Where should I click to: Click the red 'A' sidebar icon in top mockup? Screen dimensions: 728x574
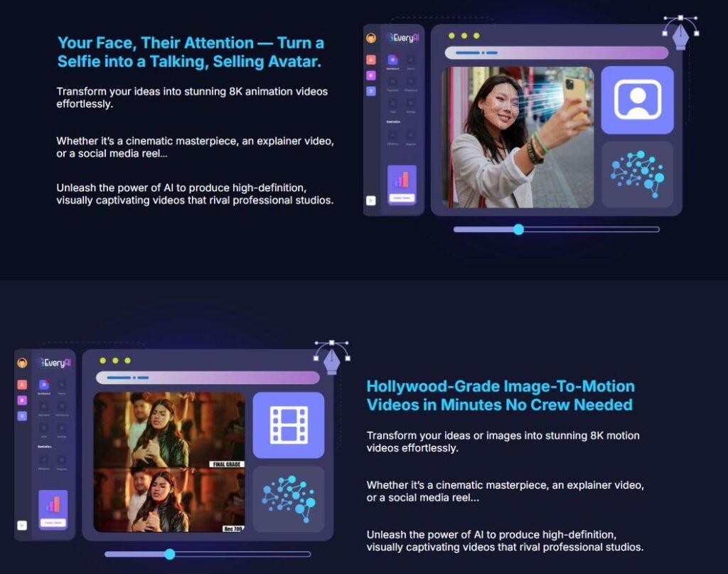click(371, 60)
